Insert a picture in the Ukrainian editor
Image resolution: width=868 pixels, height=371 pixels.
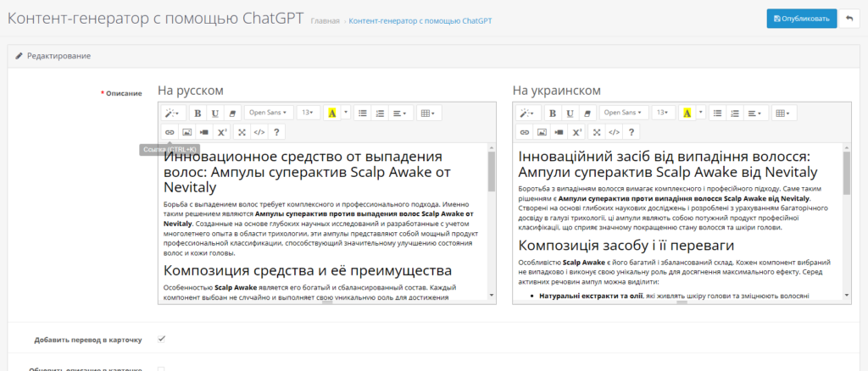click(542, 132)
